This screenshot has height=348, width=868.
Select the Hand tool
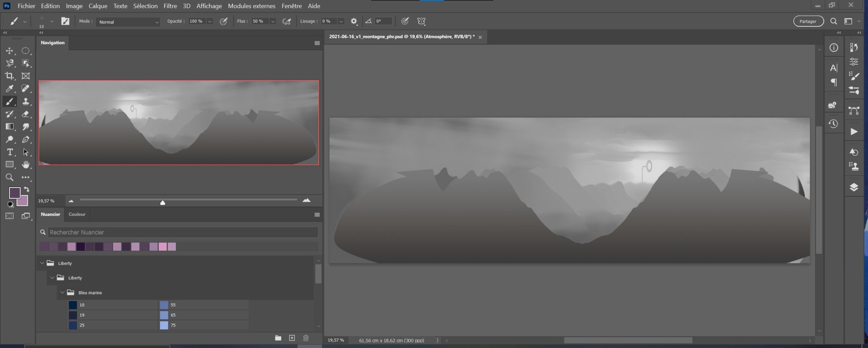tap(26, 165)
